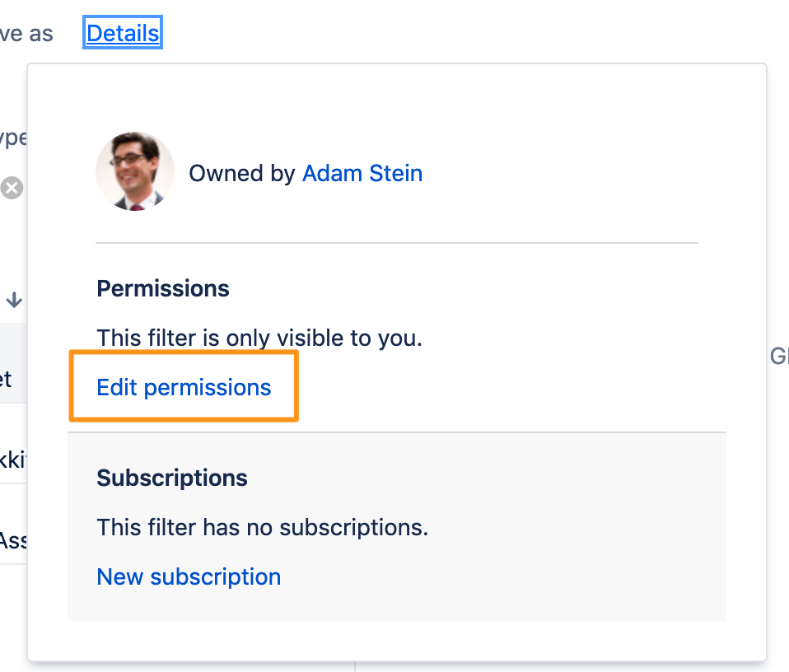Select the row starting with 'Ass'
Image resolution: width=789 pixels, height=672 pixels.
[13, 524]
